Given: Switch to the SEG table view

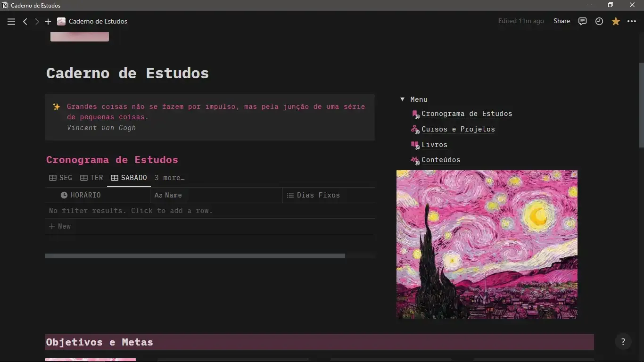Looking at the screenshot, I should (60, 178).
